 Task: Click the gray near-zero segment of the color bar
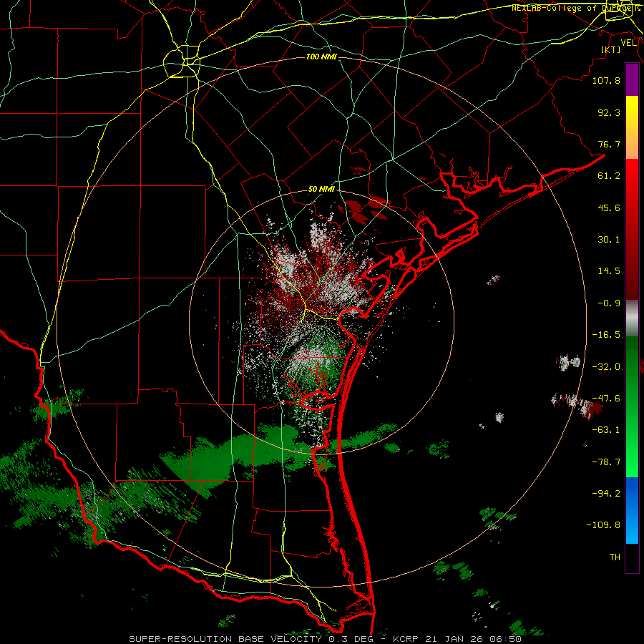click(x=632, y=318)
